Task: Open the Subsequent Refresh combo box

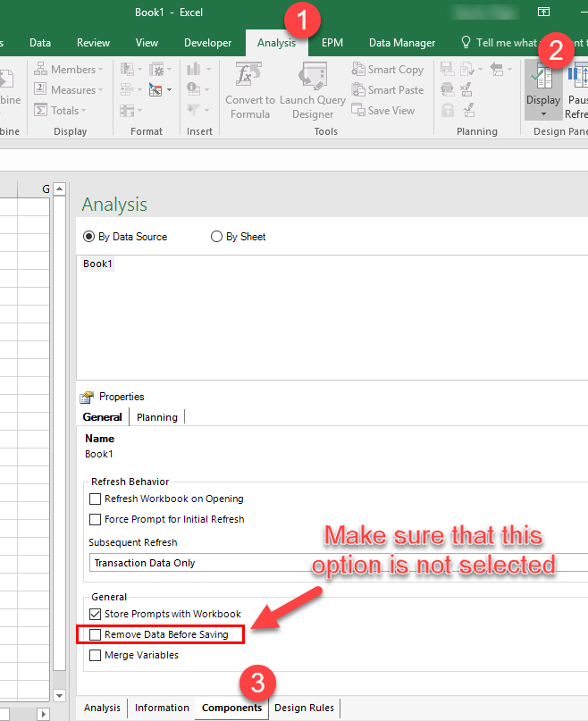Action: [x=338, y=563]
